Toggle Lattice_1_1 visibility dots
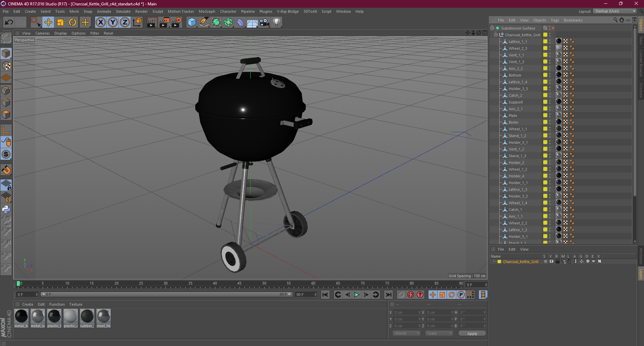644x346 pixels. pos(550,41)
